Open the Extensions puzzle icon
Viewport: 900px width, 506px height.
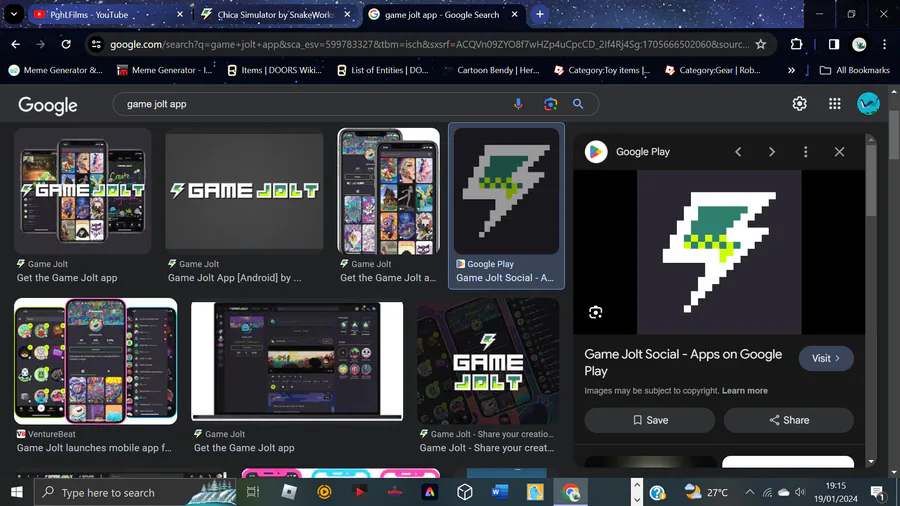(x=796, y=44)
